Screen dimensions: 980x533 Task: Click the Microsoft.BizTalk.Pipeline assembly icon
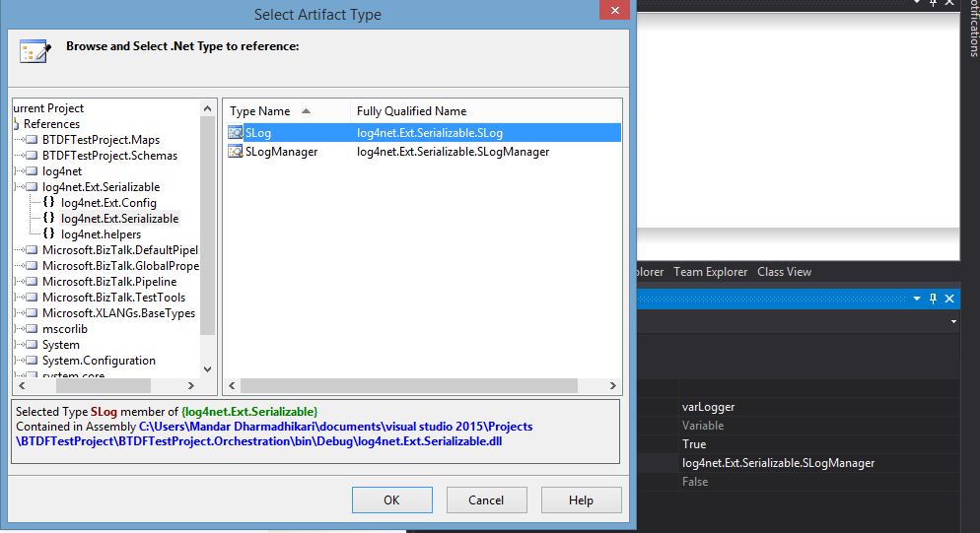click(32, 282)
